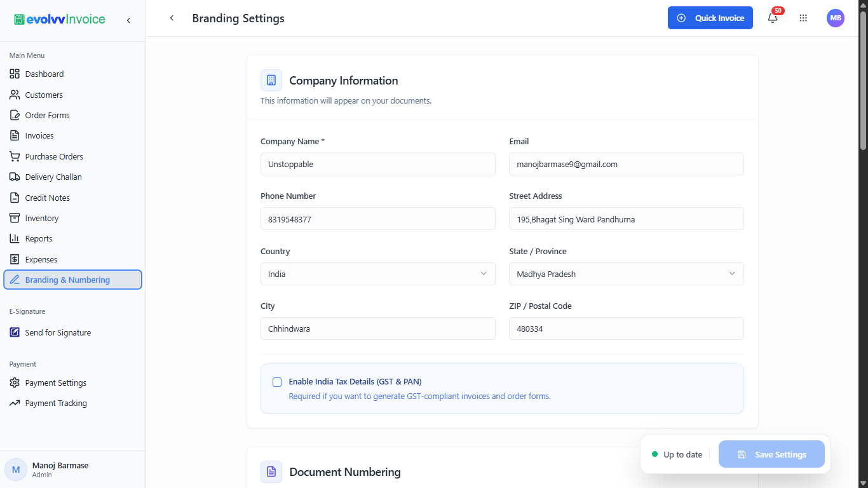Open Payment Tracking
The width and height of the screenshot is (868, 488).
[x=72, y=403]
